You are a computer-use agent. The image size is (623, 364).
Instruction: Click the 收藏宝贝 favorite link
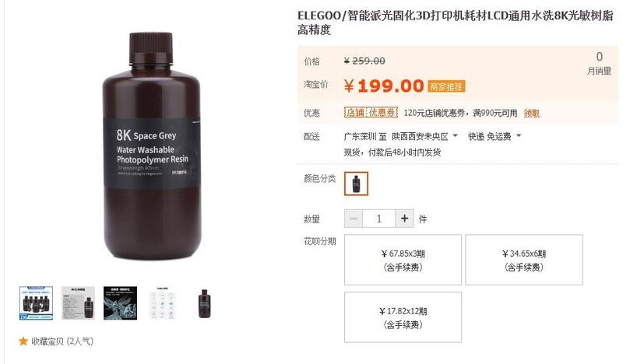(x=62, y=341)
